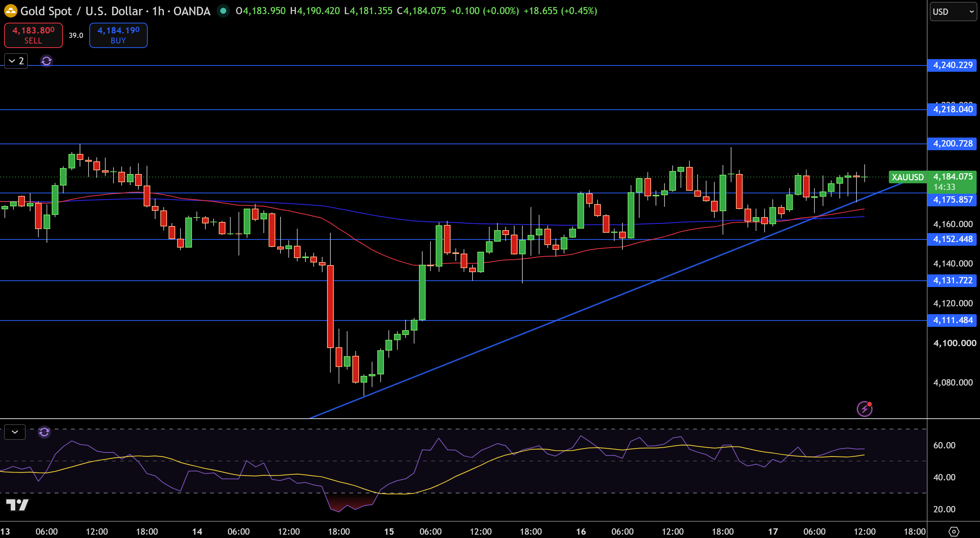Click the XAUUSD current price label
The width and height of the screenshot is (980, 538).
coord(908,177)
